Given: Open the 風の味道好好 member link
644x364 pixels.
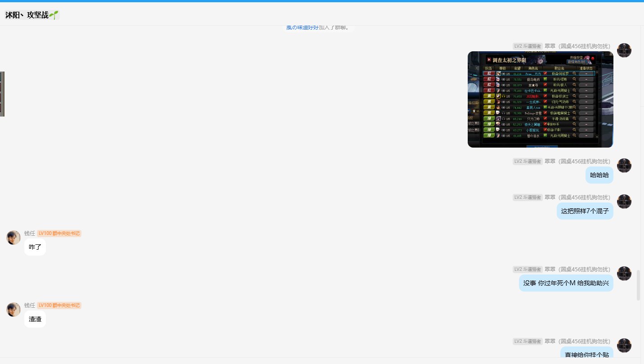Looking at the screenshot, I should (302, 28).
